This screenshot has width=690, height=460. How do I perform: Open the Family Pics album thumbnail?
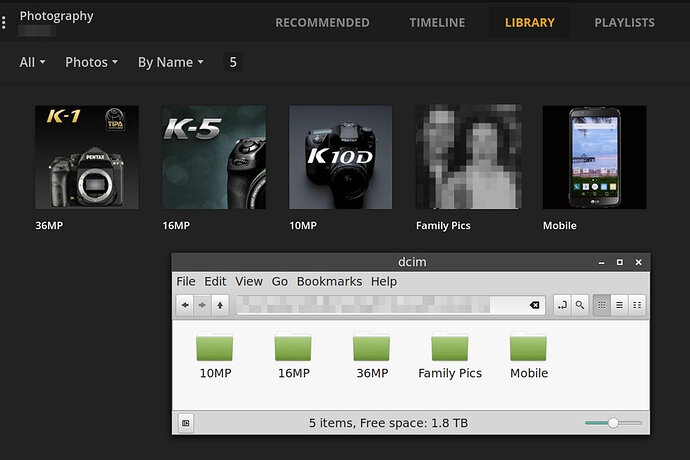[x=469, y=156]
